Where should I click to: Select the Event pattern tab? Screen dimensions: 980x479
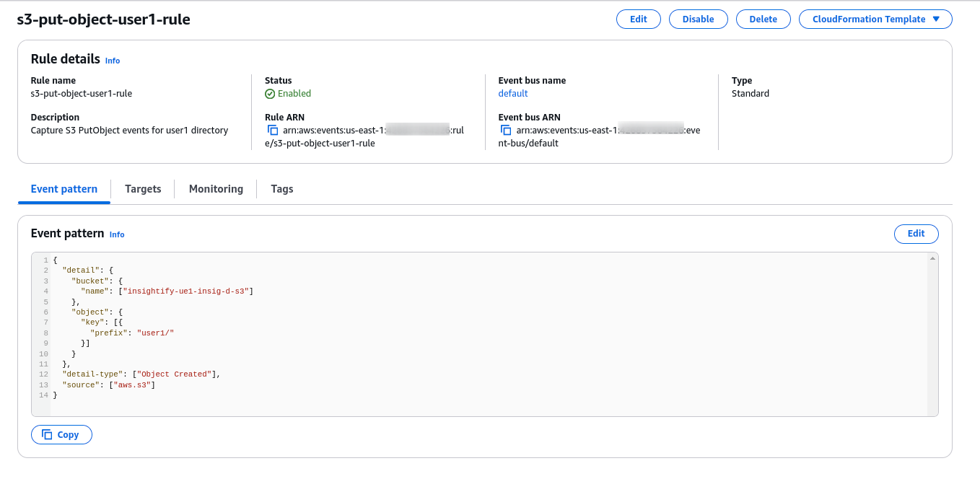pyautogui.click(x=64, y=189)
